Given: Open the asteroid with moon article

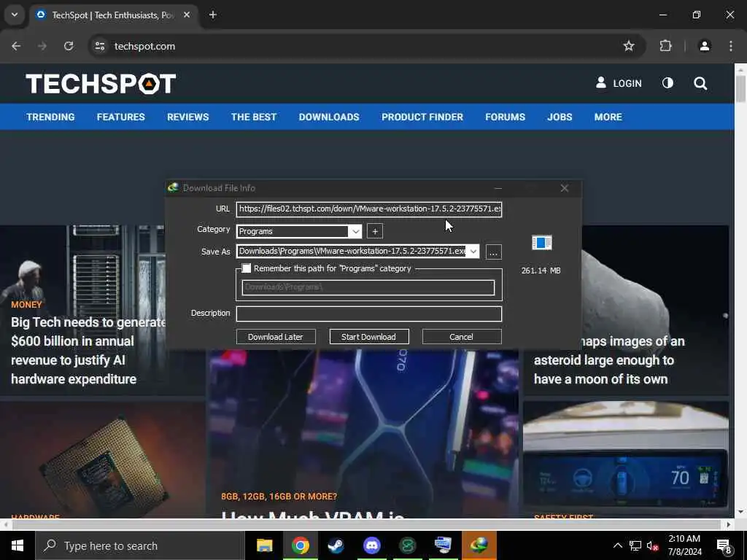Looking at the screenshot, I should (x=609, y=360).
